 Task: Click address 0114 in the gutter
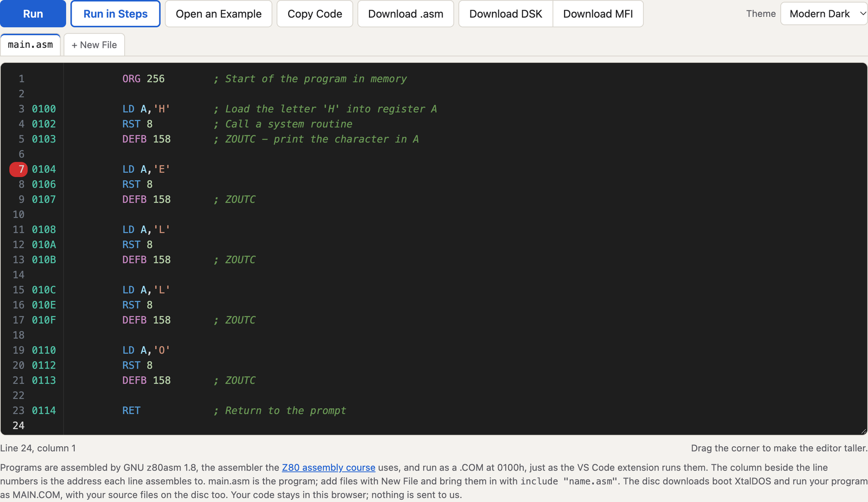pyautogui.click(x=44, y=410)
